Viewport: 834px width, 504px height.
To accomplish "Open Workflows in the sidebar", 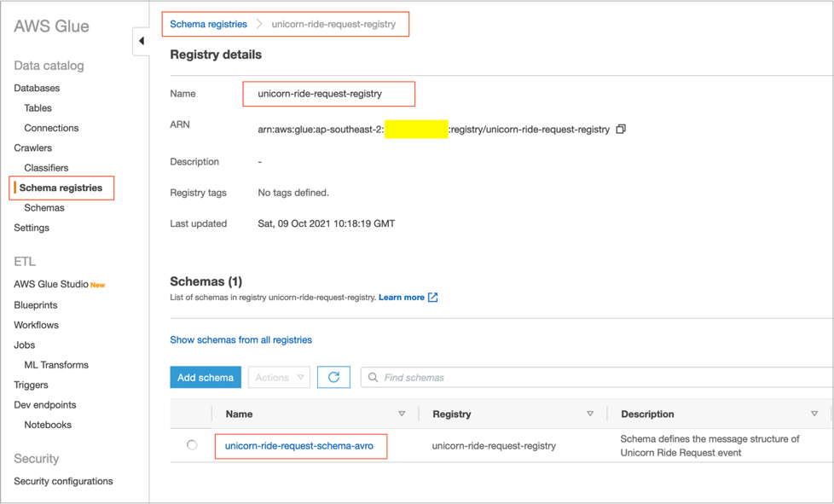I will [x=36, y=325].
